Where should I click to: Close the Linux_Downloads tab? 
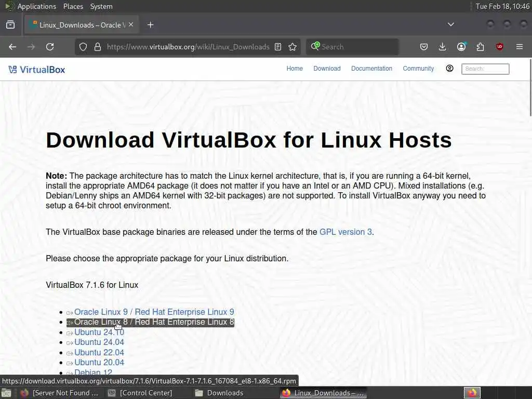(x=131, y=25)
